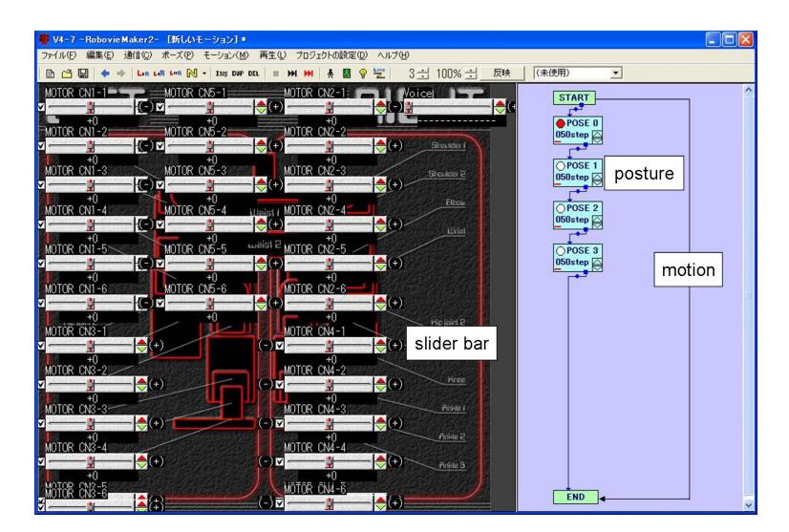Toggle the MOTOR CN1-1 checkbox

click(41, 107)
